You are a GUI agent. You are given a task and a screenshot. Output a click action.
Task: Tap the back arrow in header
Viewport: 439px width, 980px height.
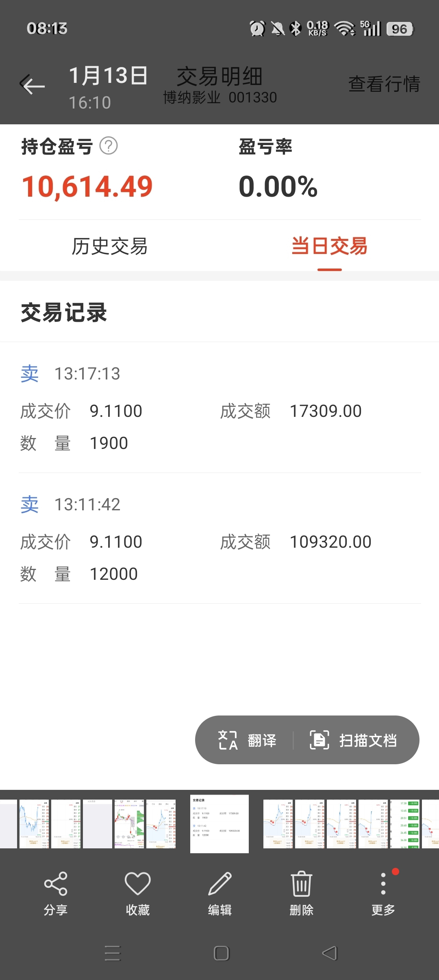coord(32,85)
